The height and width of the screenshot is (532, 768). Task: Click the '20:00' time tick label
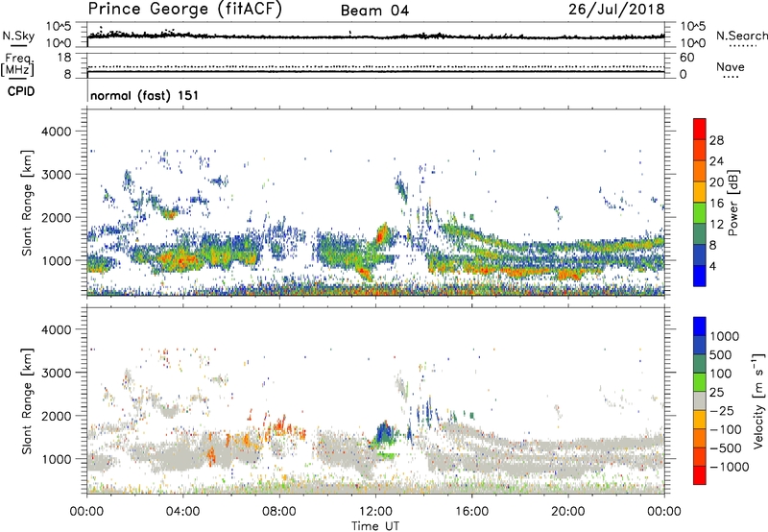(x=567, y=512)
